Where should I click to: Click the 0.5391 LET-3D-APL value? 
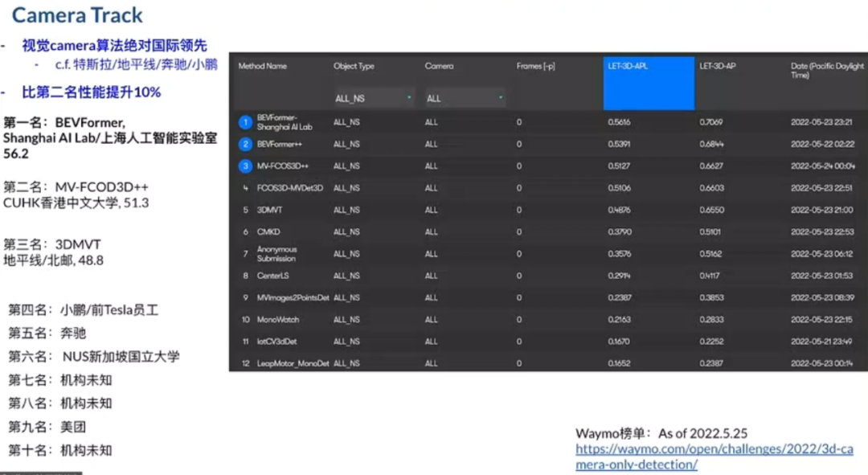(619, 145)
